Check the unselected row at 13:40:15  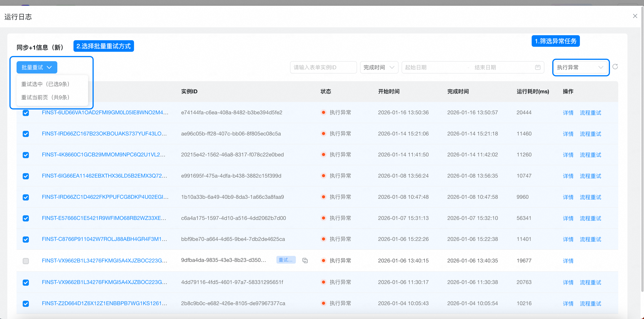pyautogui.click(x=26, y=261)
